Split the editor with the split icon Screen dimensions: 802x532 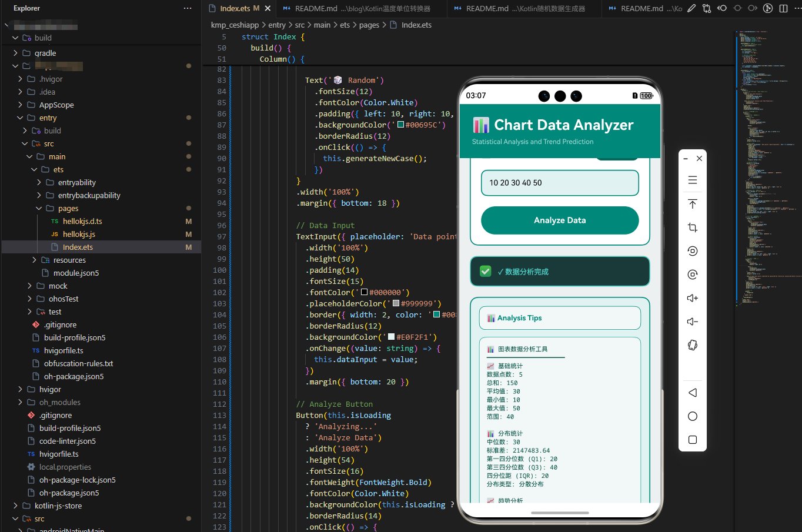783,8
